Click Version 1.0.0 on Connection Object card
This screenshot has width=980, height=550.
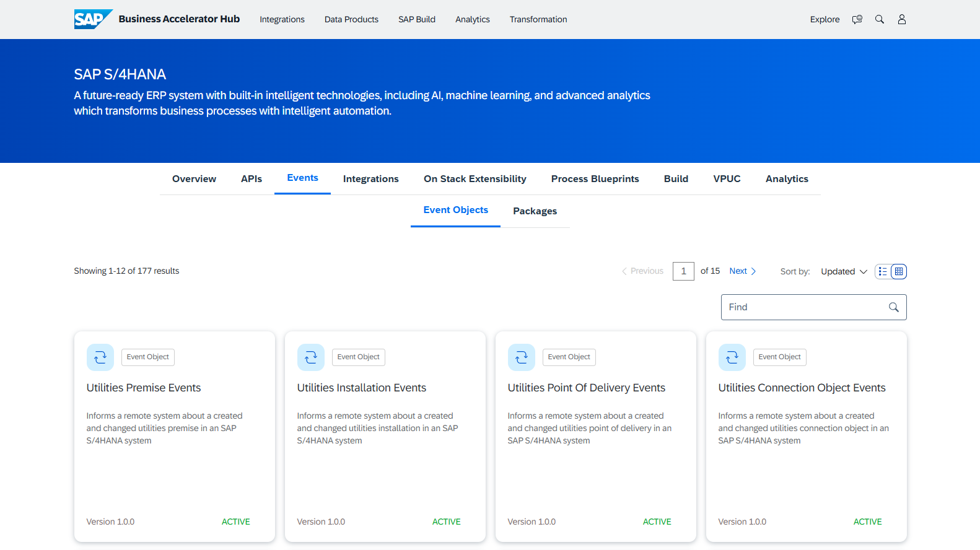pos(742,522)
